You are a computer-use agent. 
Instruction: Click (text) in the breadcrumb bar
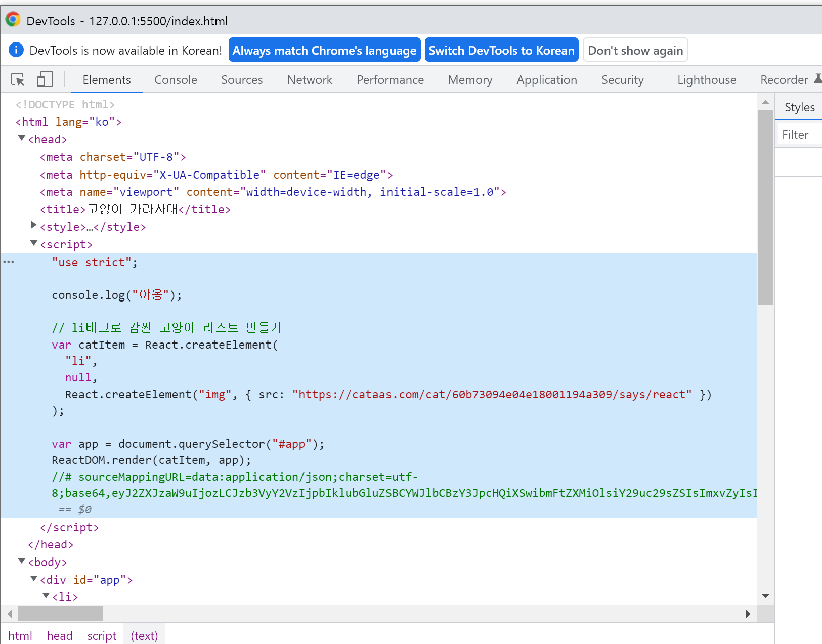(144, 636)
